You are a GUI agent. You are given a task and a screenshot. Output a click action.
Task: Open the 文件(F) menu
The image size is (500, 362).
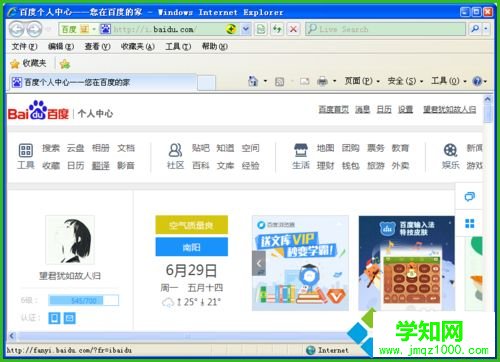(24, 46)
